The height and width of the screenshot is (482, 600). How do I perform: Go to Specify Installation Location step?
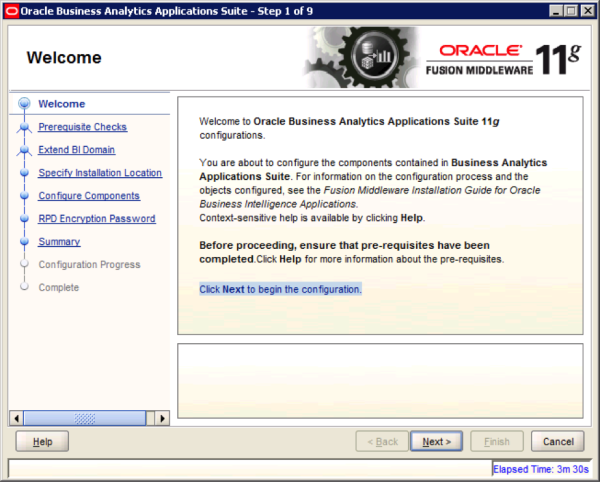click(99, 173)
